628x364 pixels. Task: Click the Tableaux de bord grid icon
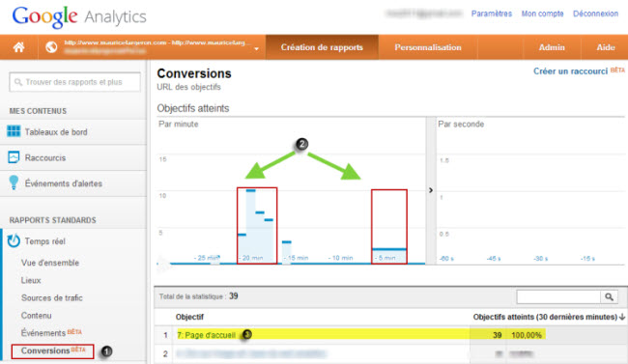coord(14,131)
